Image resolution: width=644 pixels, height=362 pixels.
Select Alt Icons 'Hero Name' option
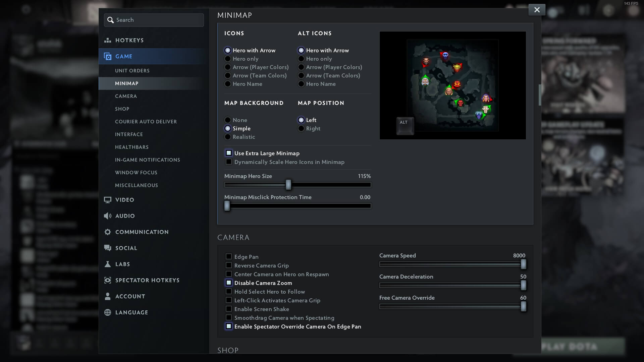301,84
